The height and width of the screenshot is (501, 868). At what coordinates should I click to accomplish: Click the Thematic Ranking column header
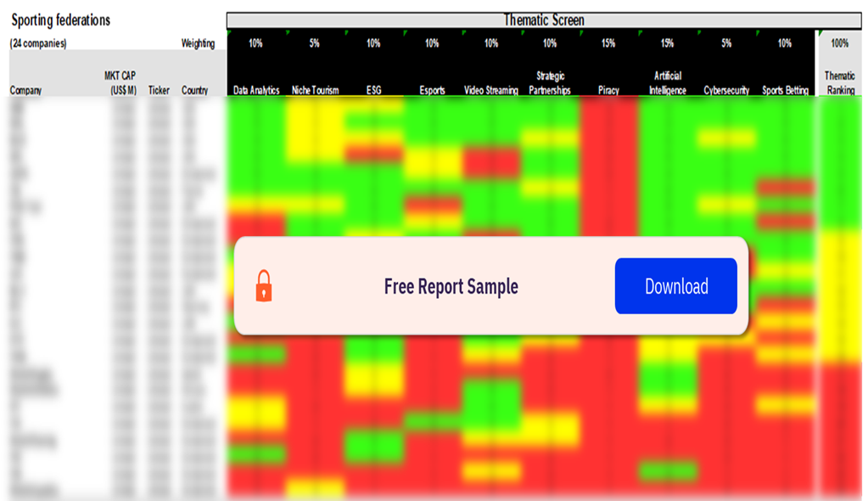pos(840,83)
